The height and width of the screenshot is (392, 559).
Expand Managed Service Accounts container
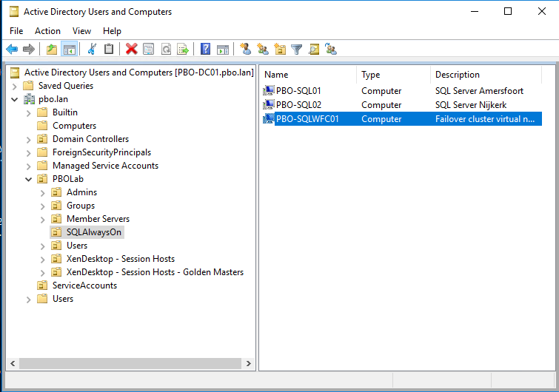(29, 166)
